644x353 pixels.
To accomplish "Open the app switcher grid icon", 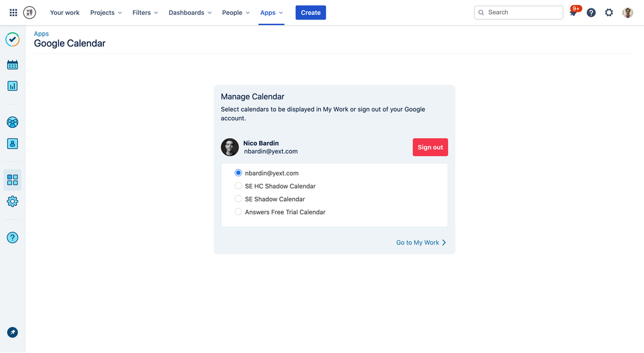I will (x=13, y=13).
